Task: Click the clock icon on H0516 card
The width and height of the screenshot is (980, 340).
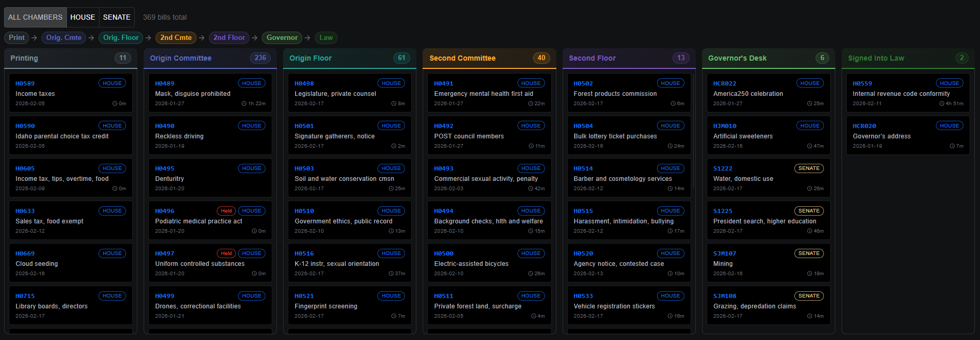Action: pyautogui.click(x=391, y=274)
